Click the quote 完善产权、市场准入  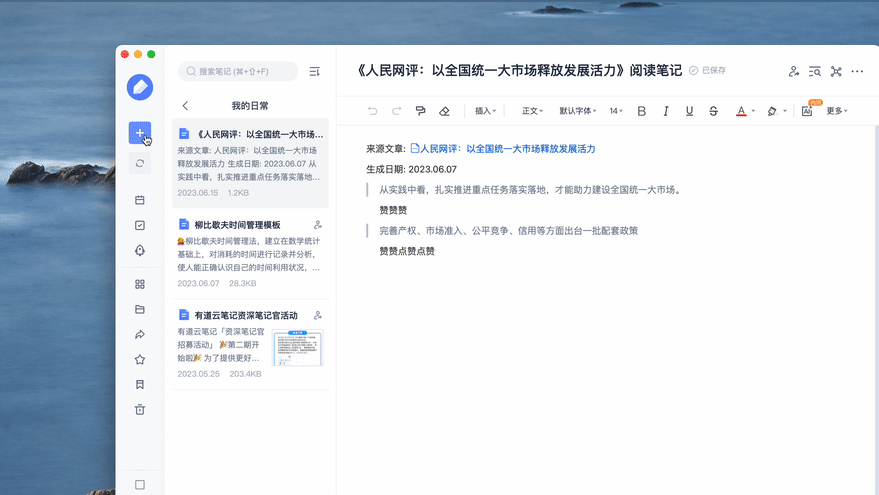click(x=508, y=231)
